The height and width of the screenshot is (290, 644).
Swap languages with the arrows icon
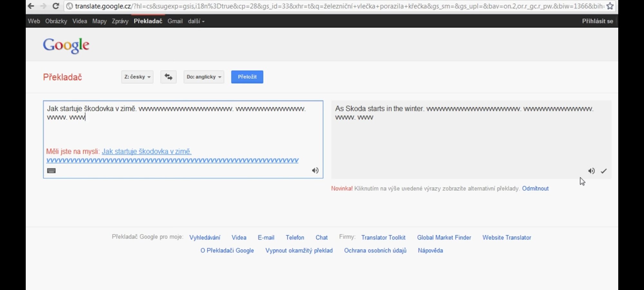coord(168,77)
